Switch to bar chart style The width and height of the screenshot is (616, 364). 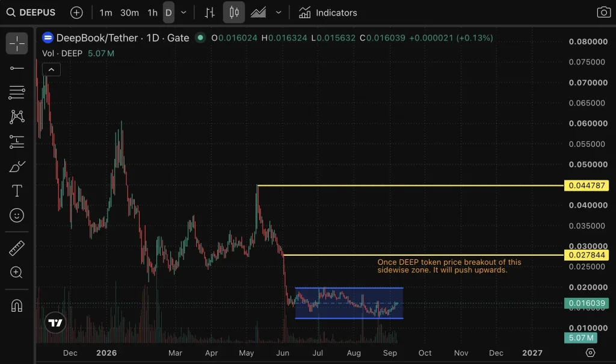210,13
